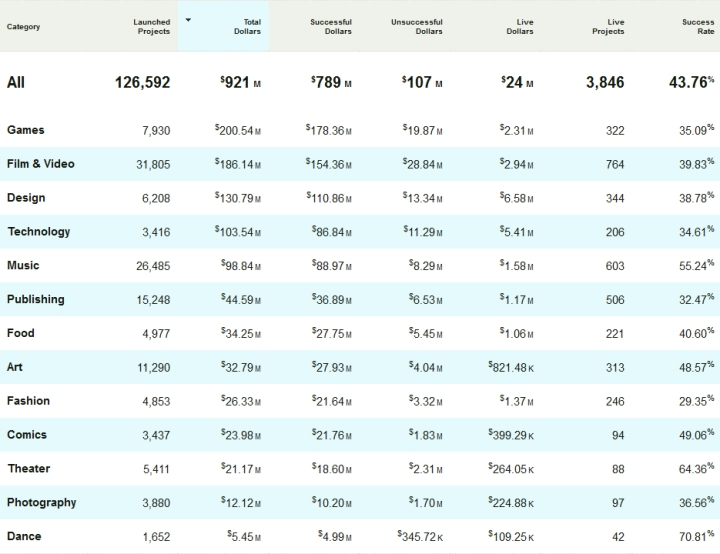Click the Live Dollars column header
Viewport: 720px width, 554px height.
pos(520,27)
